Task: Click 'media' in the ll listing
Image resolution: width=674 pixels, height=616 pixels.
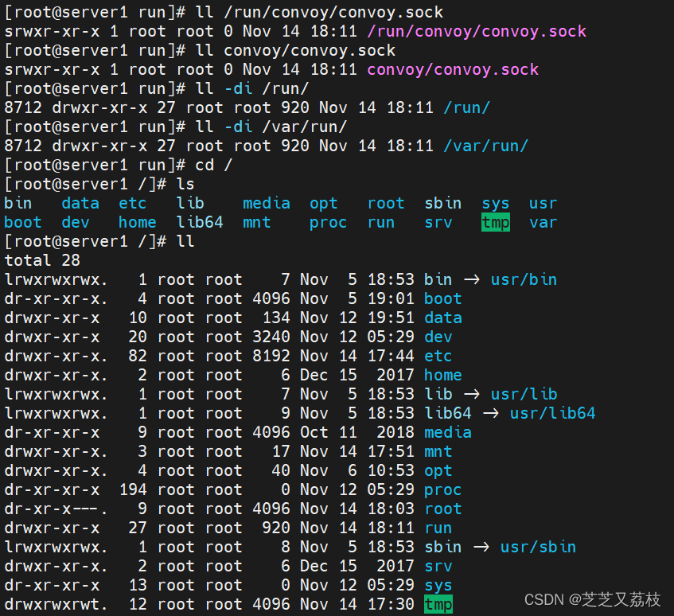Action: point(448,432)
